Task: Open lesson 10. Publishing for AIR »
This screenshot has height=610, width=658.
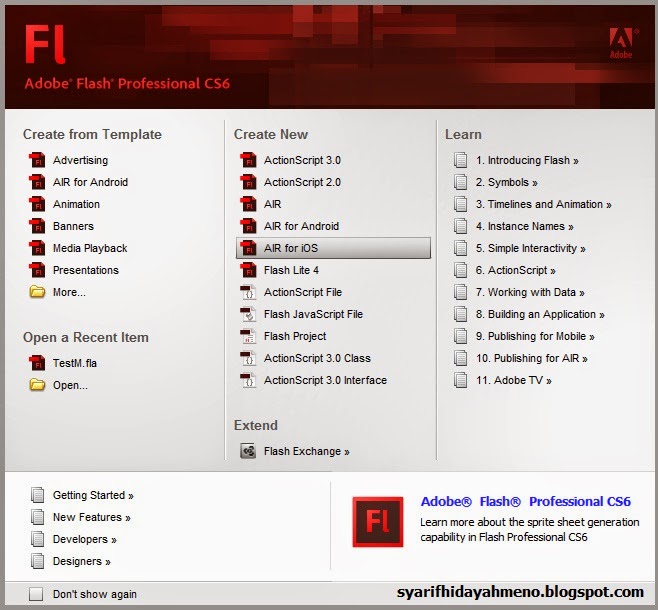Action: tap(532, 358)
